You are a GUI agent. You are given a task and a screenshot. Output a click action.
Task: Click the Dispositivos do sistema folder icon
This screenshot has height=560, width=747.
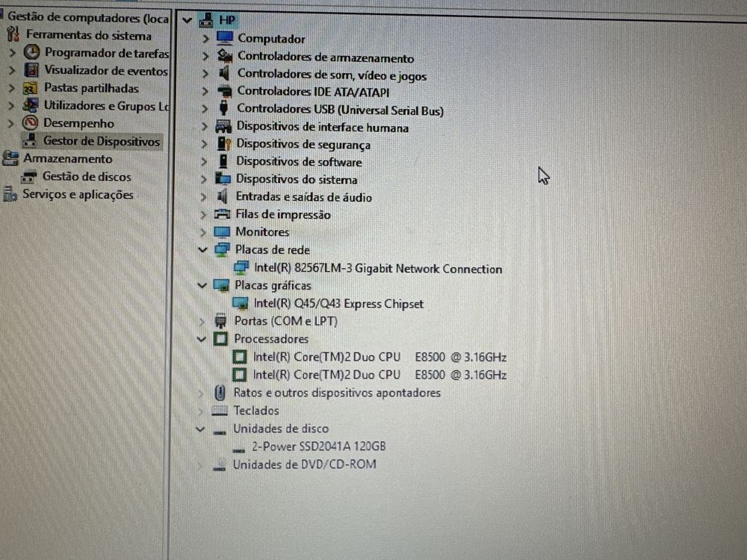tap(223, 178)
